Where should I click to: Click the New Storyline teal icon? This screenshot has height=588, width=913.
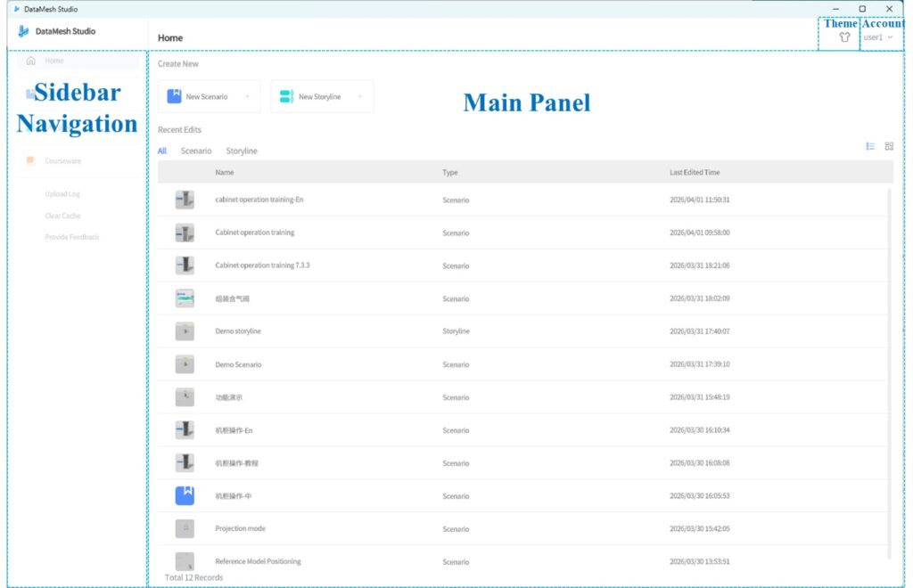tap(286, 96)
